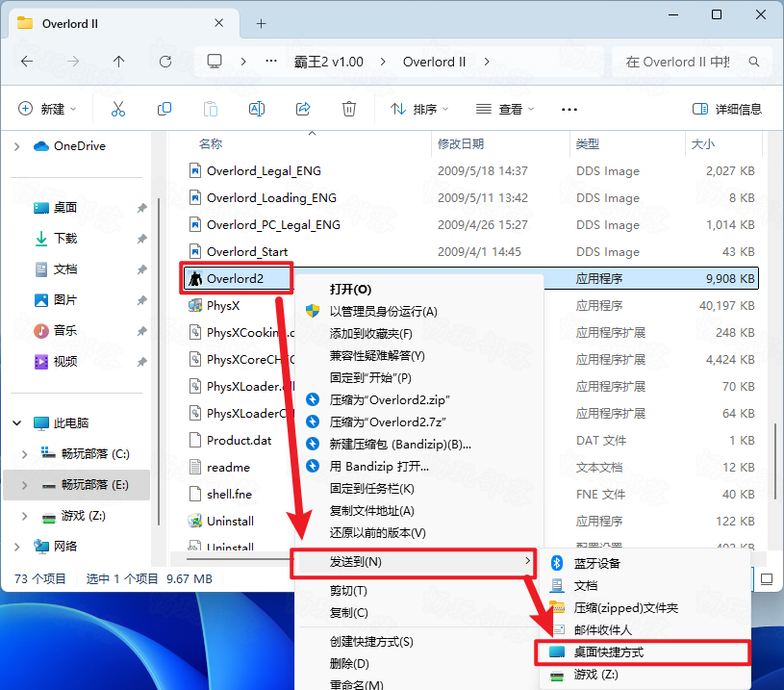Go up one folder level arrow

(118, 62)
